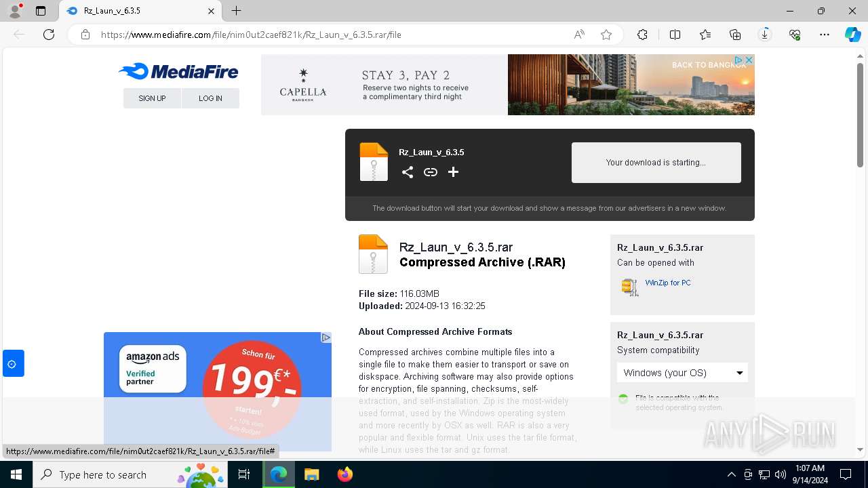
Task: Click the MediaFire logo
Action: 178,71
